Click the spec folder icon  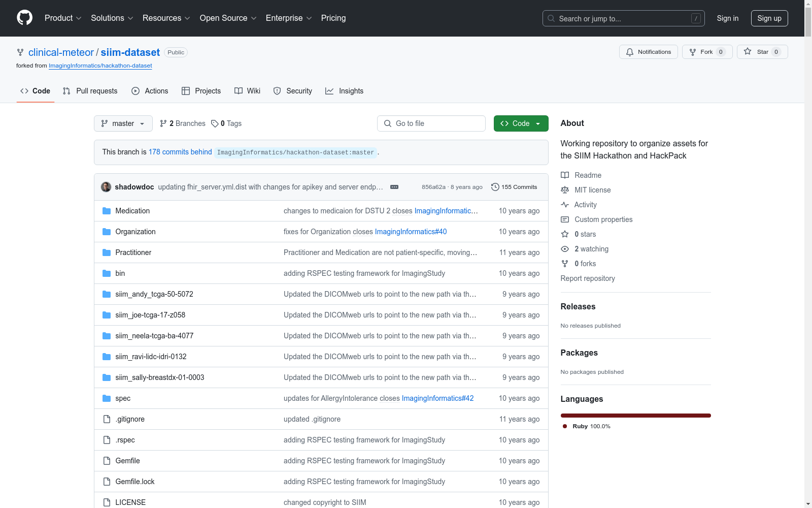point(107,398)
